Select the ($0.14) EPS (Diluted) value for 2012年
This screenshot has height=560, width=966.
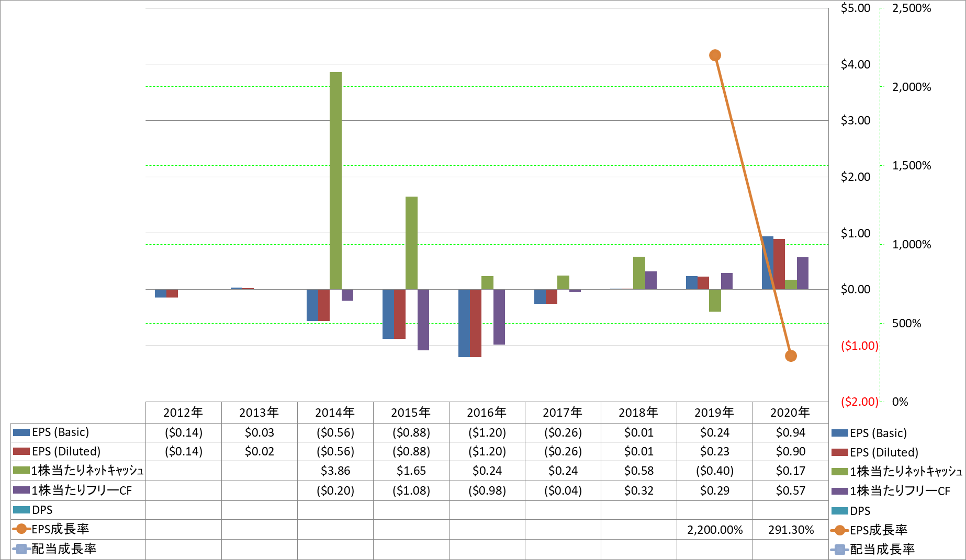pos(184,452)
